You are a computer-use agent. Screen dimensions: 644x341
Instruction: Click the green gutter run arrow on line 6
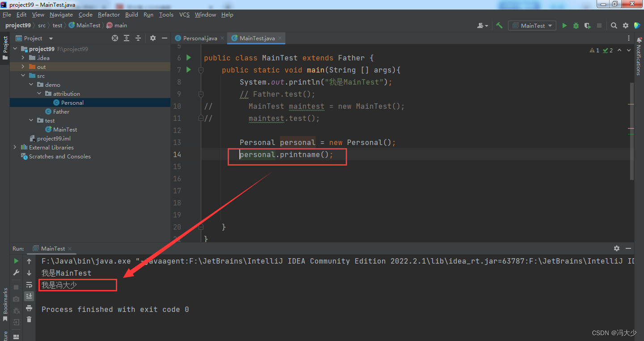[x=188, y=57]
